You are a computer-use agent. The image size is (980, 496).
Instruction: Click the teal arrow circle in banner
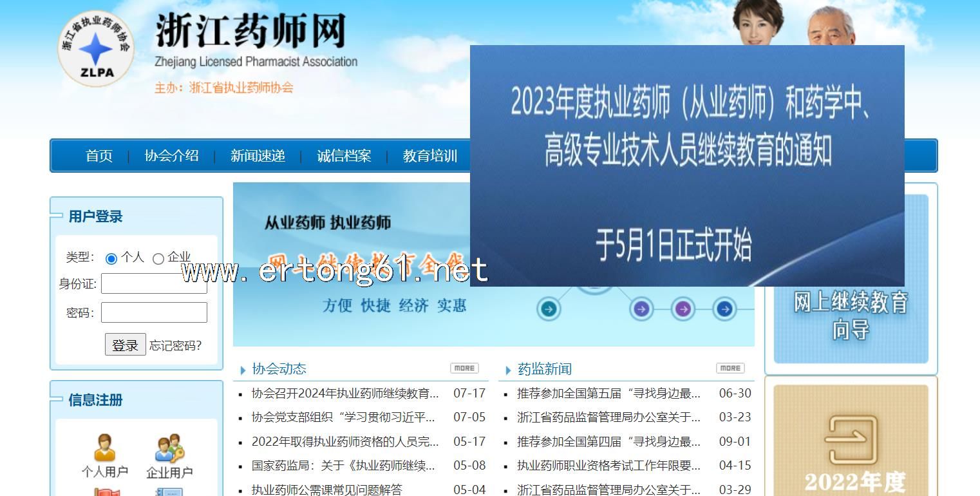pos(548,309)
